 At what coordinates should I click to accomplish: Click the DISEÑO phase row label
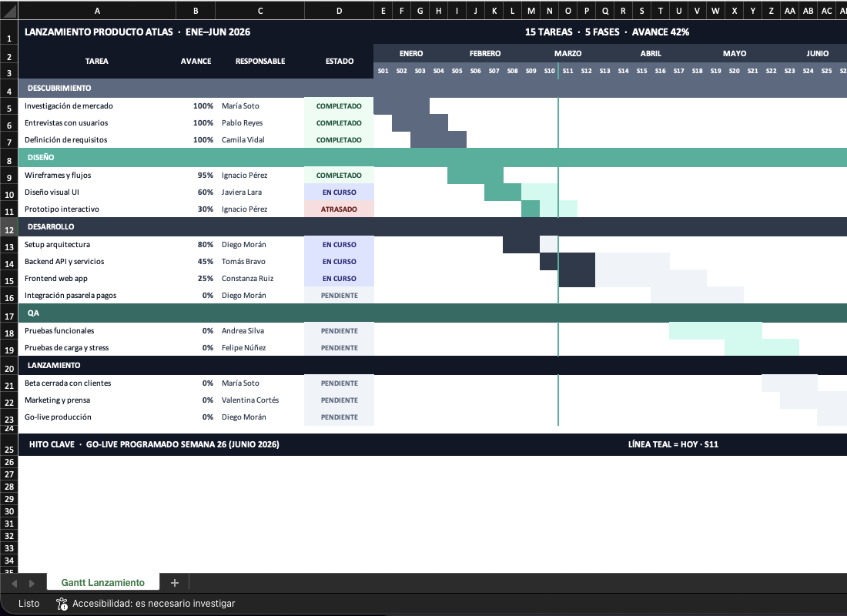(x=41, y=157)
